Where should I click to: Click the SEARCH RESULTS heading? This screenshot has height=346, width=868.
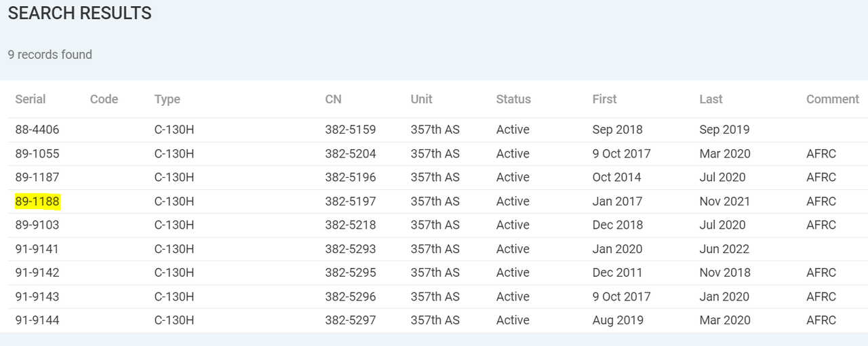(x=80, y=13)
